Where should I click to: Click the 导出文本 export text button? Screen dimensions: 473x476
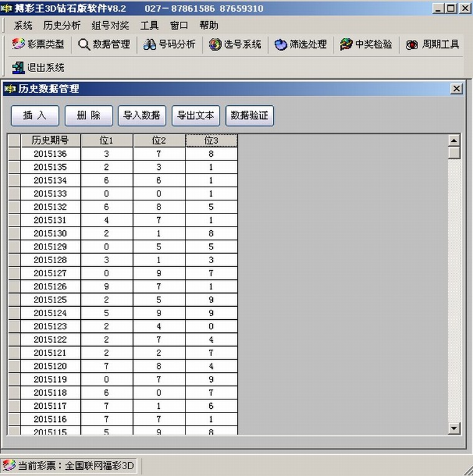click(x=195, y=115)
